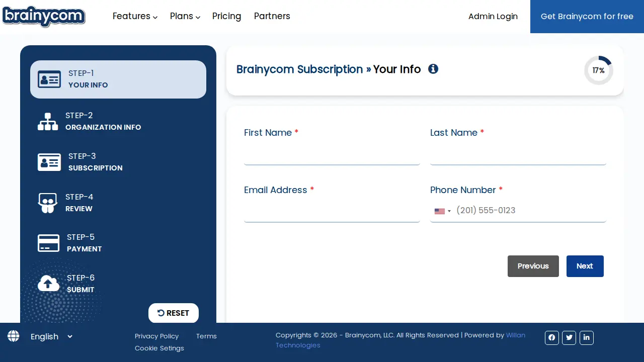This screenshot has width=644, height=362.
Task: Click the Step-2 organization hierarchy icon
Action: [48, 122]
